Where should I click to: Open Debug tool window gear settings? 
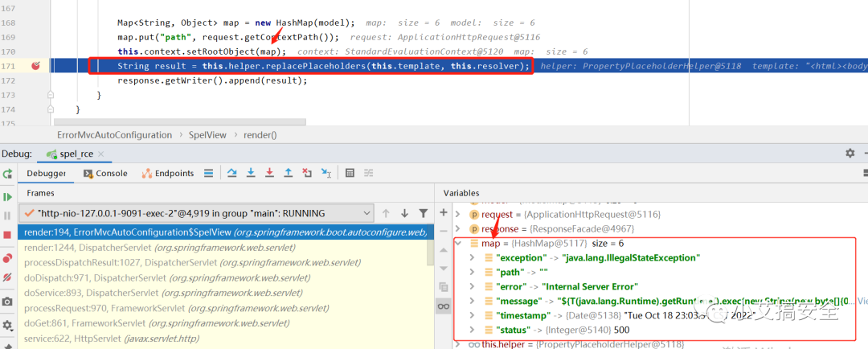(850, 154)
